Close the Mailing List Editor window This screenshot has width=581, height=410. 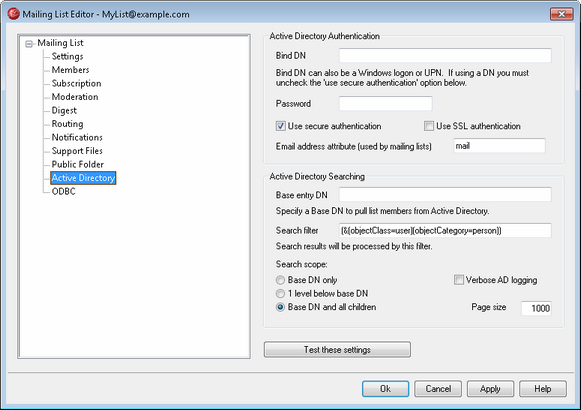[x=561, y=14]
